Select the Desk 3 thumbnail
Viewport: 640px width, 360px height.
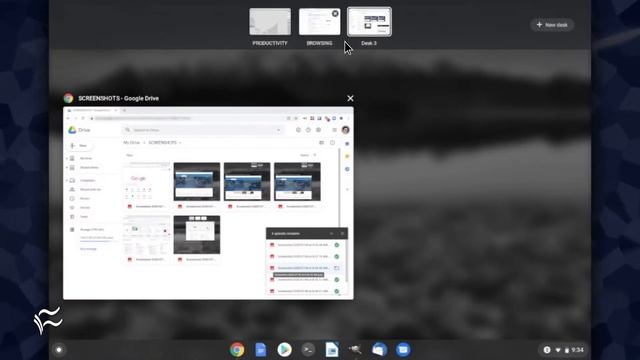[369, 22]
